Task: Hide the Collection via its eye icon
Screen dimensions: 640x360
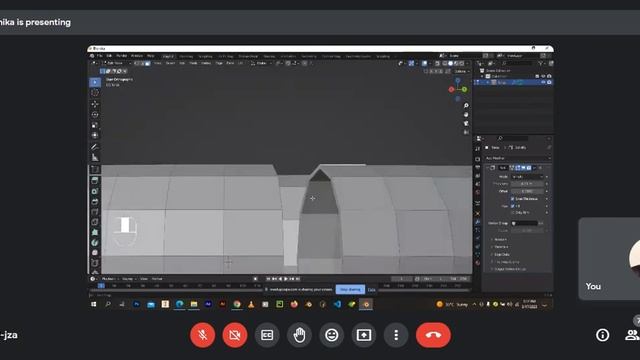Action: tap(543, 76)
